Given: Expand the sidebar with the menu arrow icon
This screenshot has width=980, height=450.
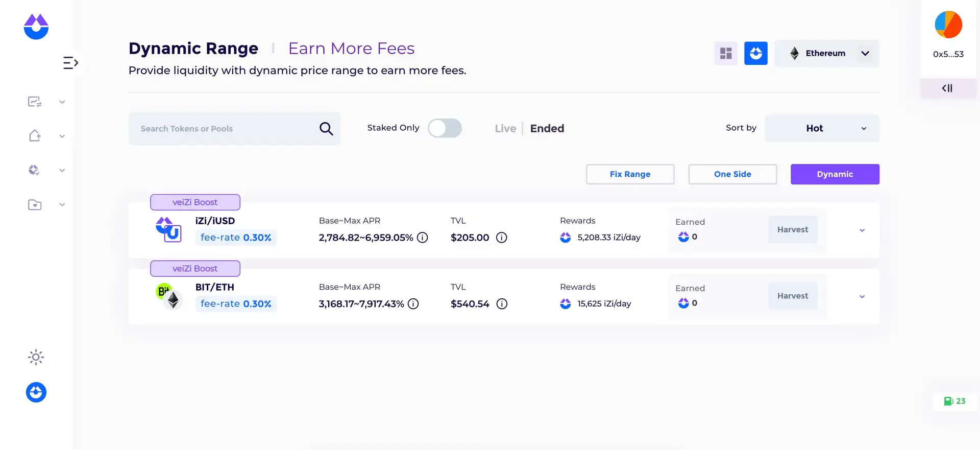Looking at the screenshot, I should point(70,63).
